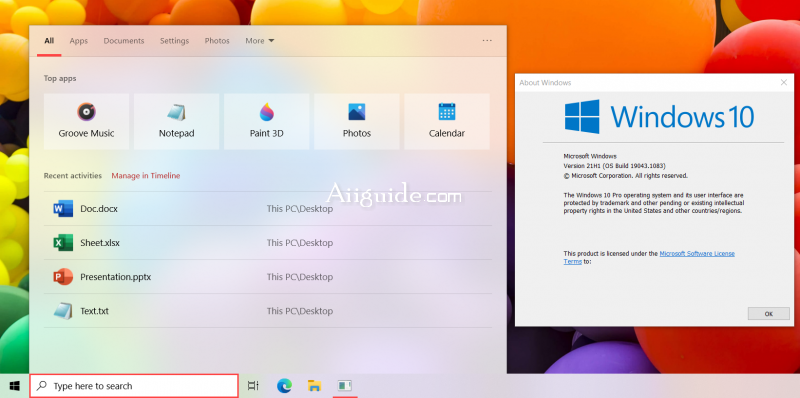Viewport: 800px width, 398px height.
Task: Launch the Calendar app tile
Action: tap(447, 121)
